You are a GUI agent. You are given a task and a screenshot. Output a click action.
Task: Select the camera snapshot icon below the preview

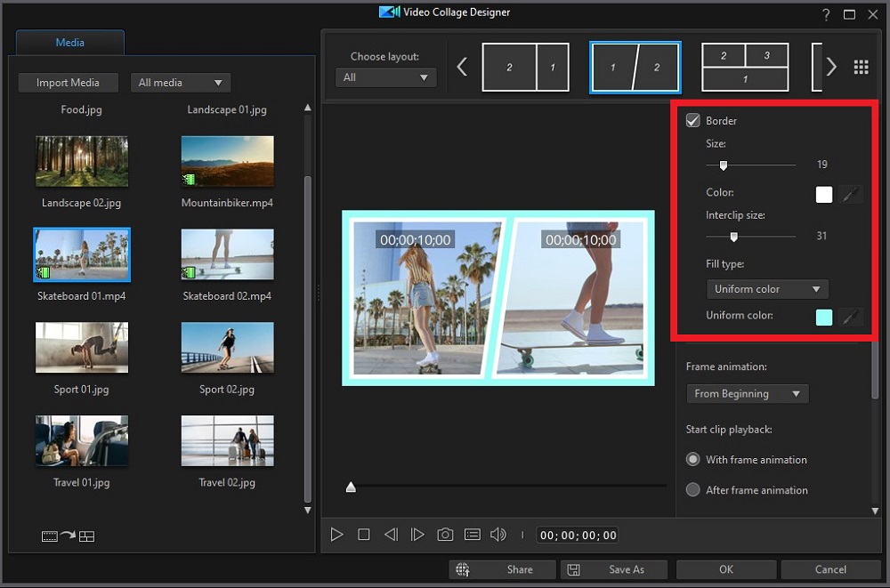[x=445, y=534]
